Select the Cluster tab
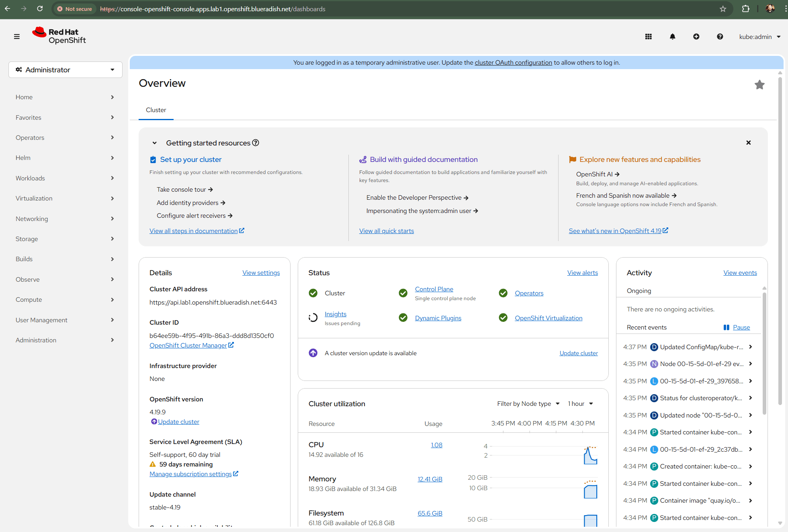 pos(156,110)
